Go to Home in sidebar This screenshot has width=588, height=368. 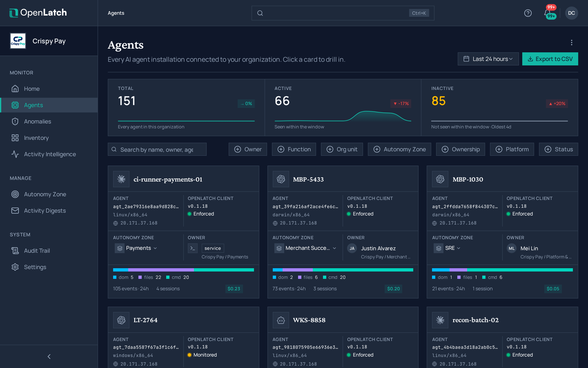[x=49, y=89]
